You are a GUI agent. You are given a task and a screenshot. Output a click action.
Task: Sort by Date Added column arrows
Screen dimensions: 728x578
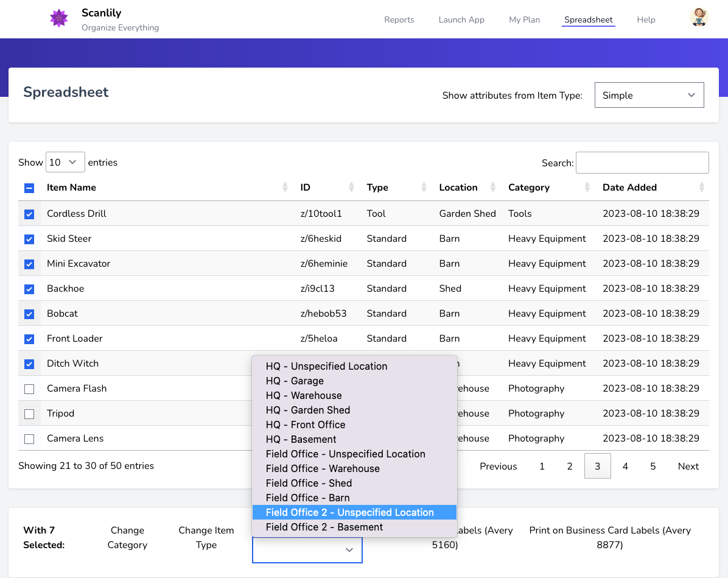click(x=702, y=188)
